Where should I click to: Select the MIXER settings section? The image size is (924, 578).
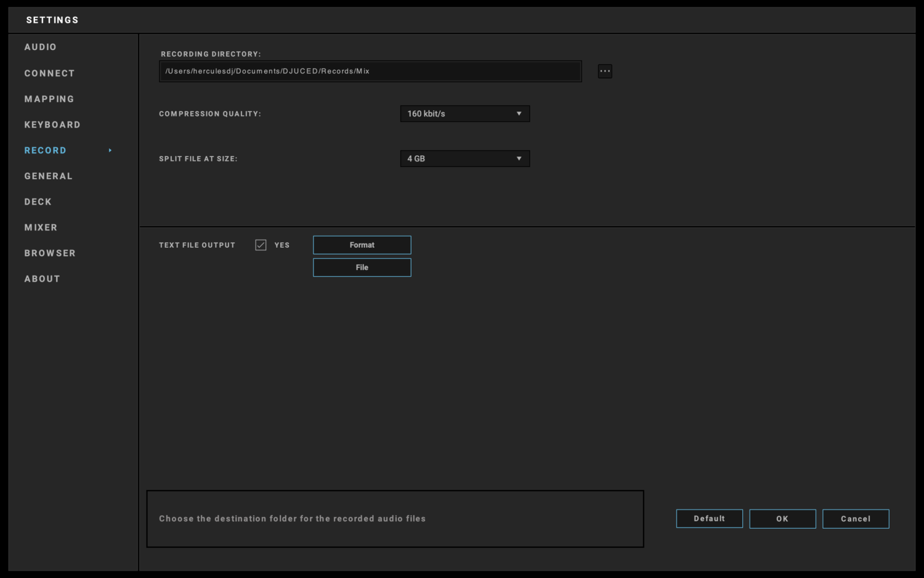pyautogui.click(x=41, y=227)
